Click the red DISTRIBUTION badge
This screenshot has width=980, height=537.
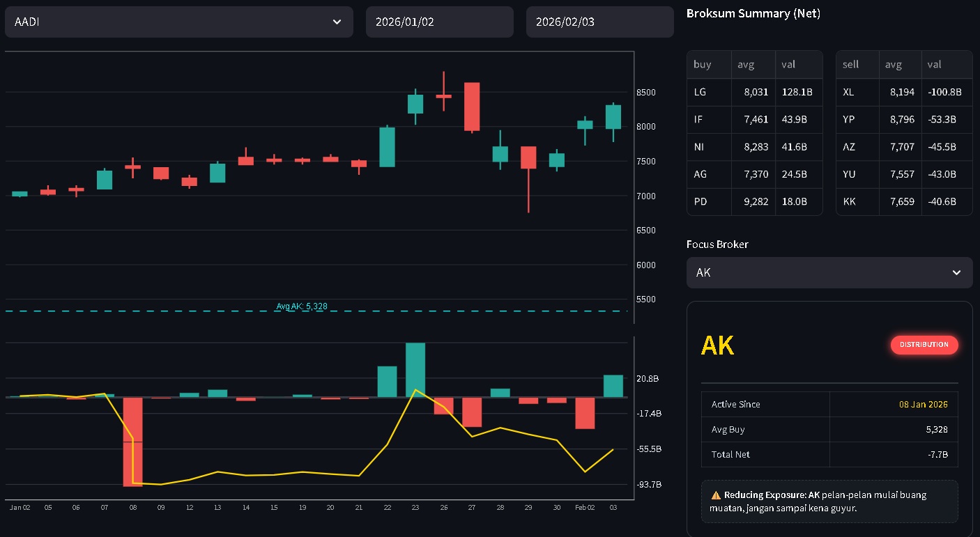pyautogui.click(x=924, y=345)
